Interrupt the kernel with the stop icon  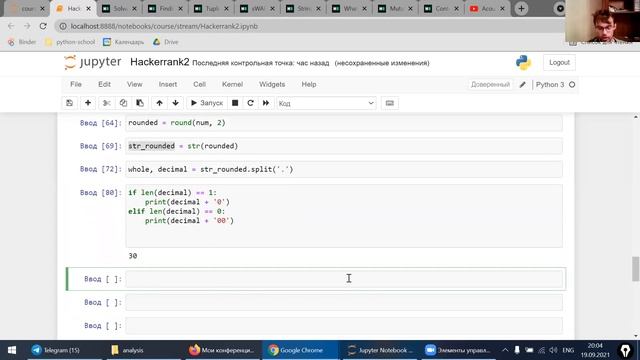(x=235, y=103)
